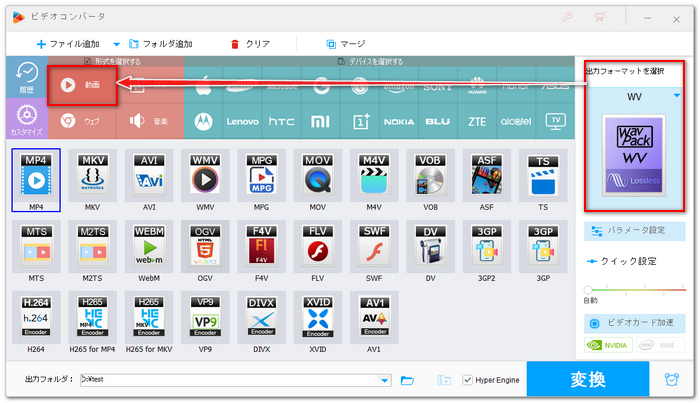
Task: Open the Motorola device category
Action: tap(203, 121)
